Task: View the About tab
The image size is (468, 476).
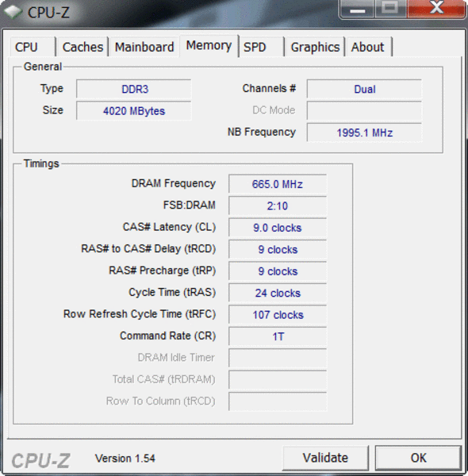Action: [x=369, y=47]
